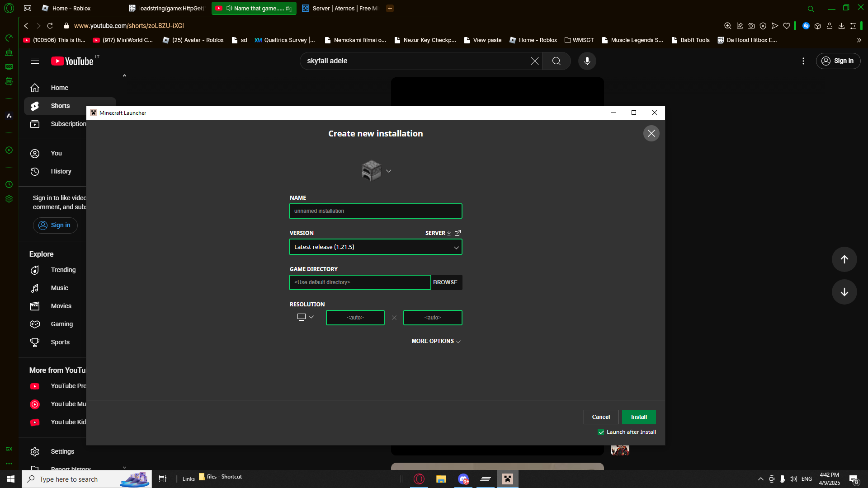Screen dimensions: 868x488
Task: Open the notification center icon
Action: 854,479
